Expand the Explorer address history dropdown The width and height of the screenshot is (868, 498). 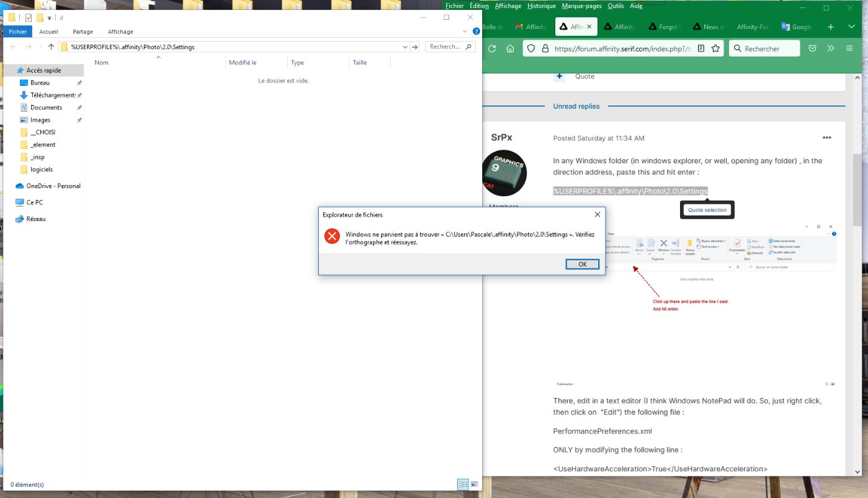[405, 47]
